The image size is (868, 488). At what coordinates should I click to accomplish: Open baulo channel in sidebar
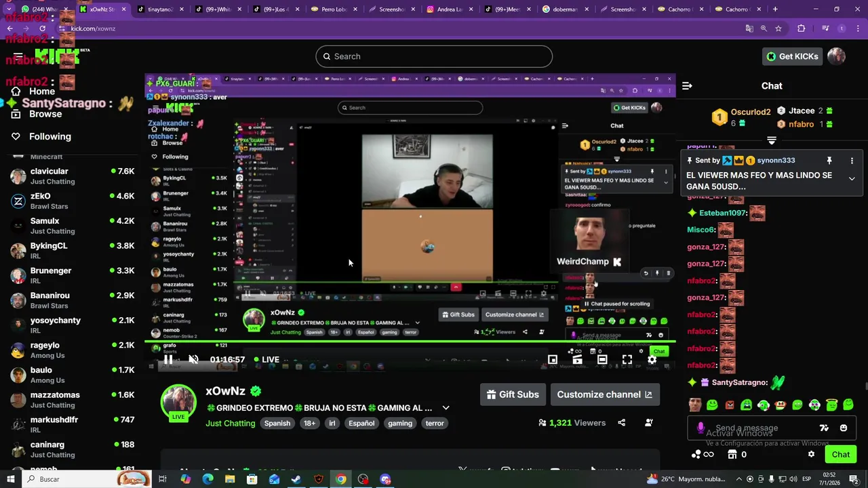(73, 375)
